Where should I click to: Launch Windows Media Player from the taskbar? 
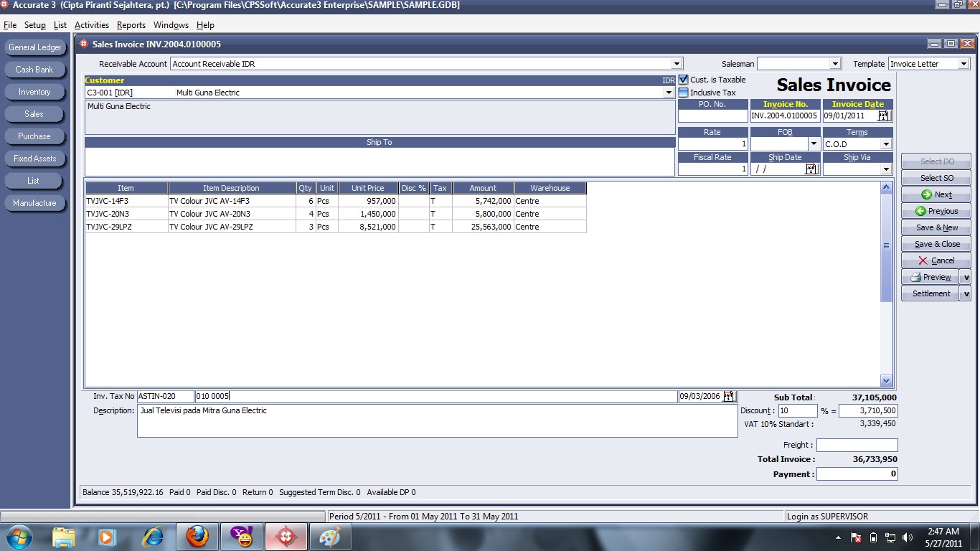(108, 537)
